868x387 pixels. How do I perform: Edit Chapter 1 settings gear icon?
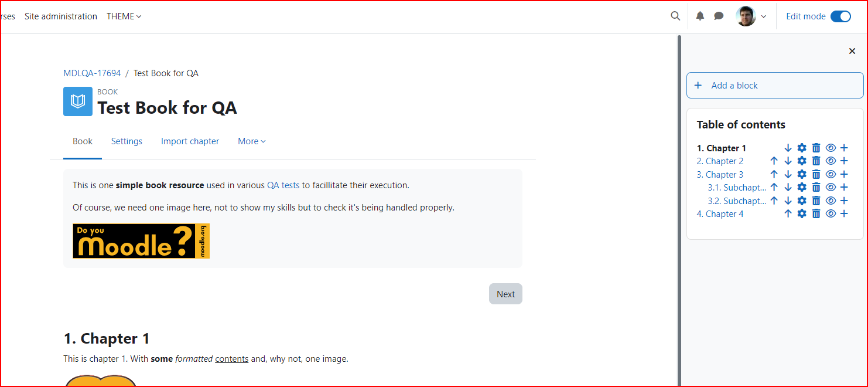coord(802,148)
